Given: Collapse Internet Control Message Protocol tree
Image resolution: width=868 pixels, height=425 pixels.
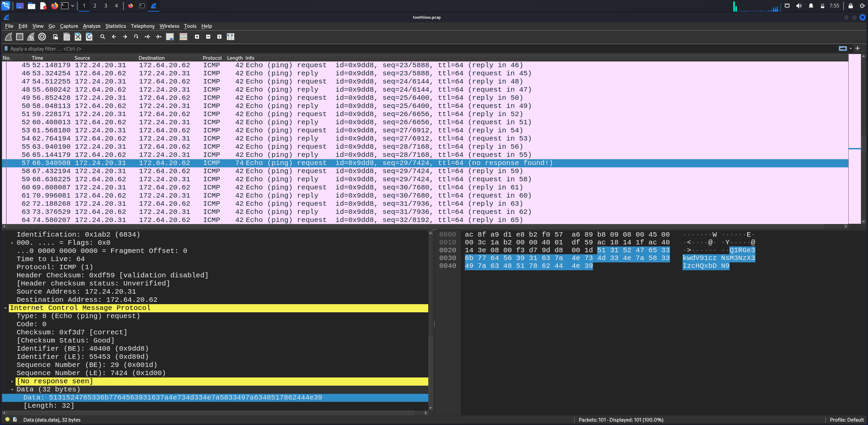Looking at the screenshot, I should click(x=5, y=308).
